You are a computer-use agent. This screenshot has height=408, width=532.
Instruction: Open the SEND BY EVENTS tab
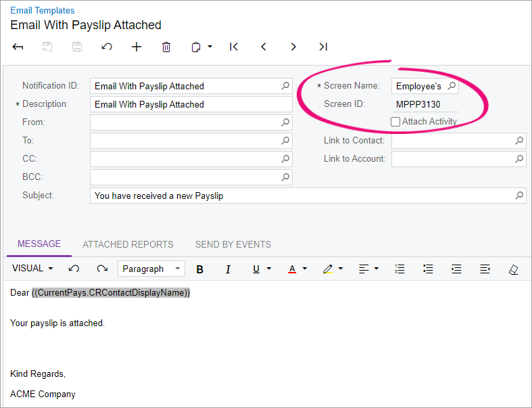tap(233, 244)
